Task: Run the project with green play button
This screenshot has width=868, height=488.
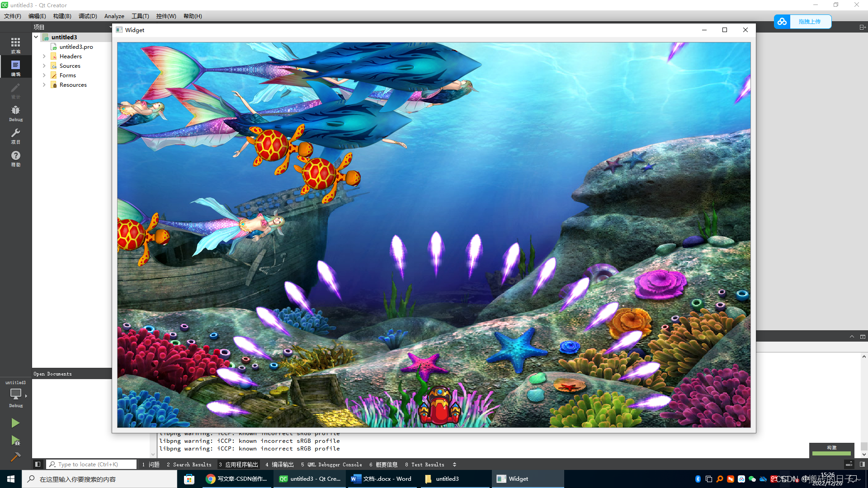Action: click(15, 423)
